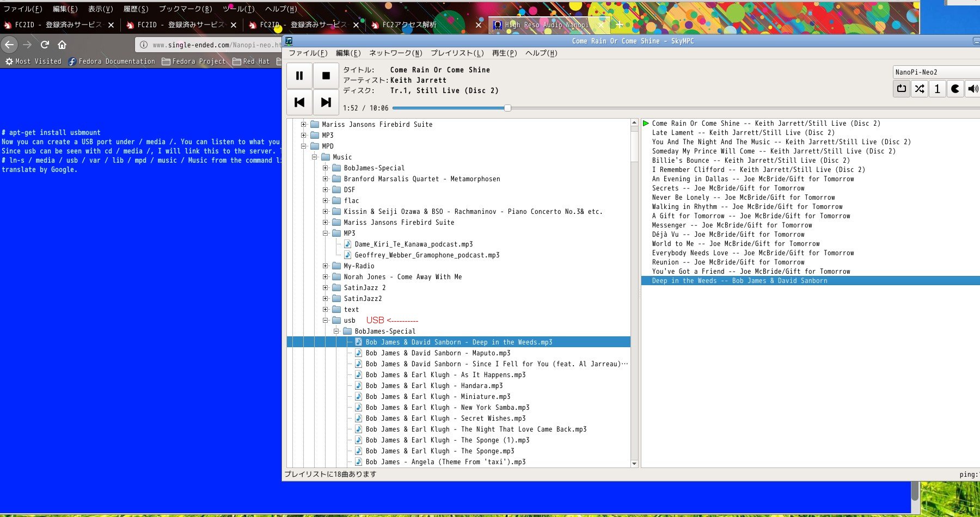Skip to the previous track

[x=299, y=102]
